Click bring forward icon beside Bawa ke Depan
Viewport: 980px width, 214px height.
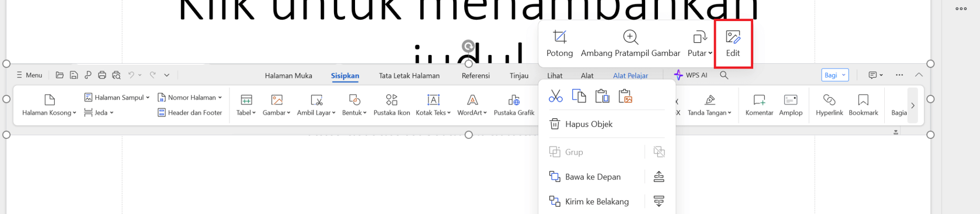[x=659, y=177]
